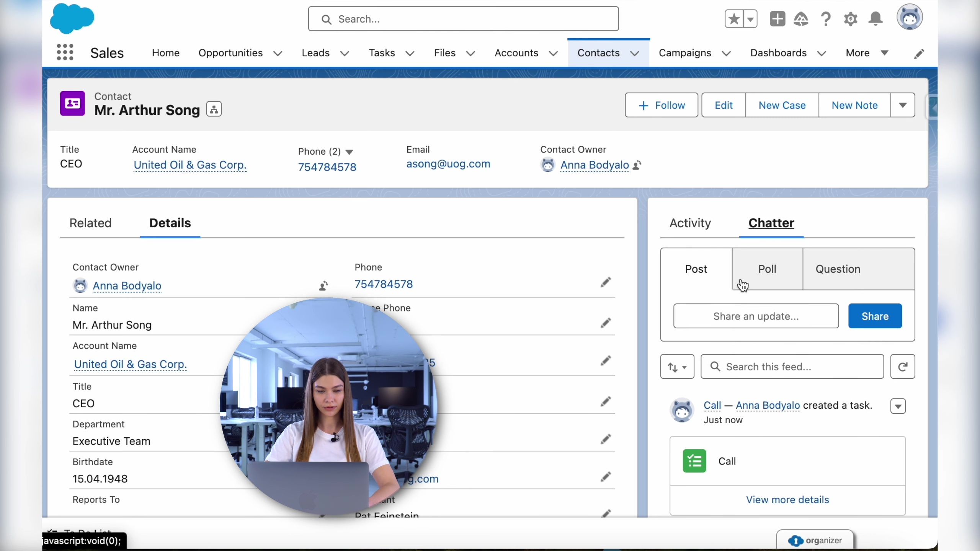Edit the Title row pencil icon

tap(606, 401)
